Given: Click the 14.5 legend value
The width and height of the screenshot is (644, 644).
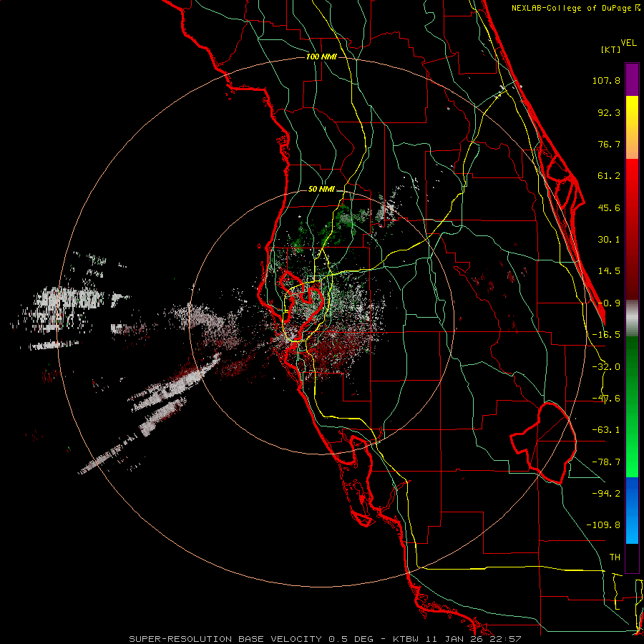Looking at the screenshot, I should pos(609,271).
